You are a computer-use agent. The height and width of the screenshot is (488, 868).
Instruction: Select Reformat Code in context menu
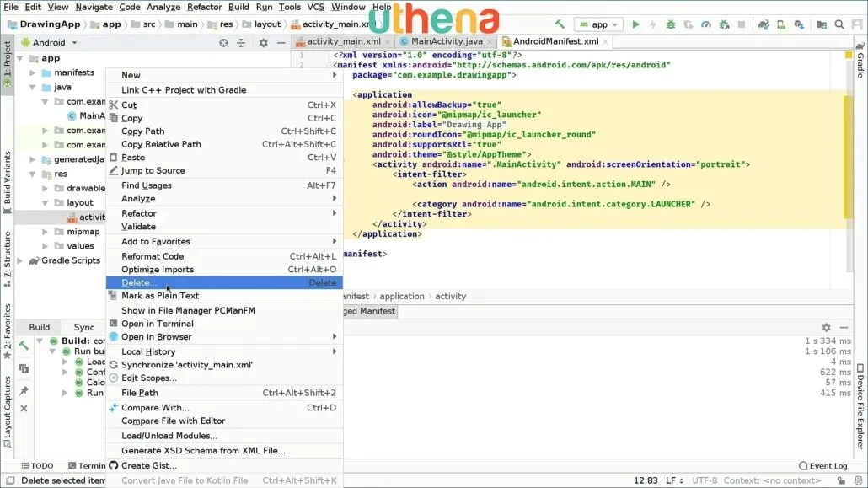[x=224, y=256]
